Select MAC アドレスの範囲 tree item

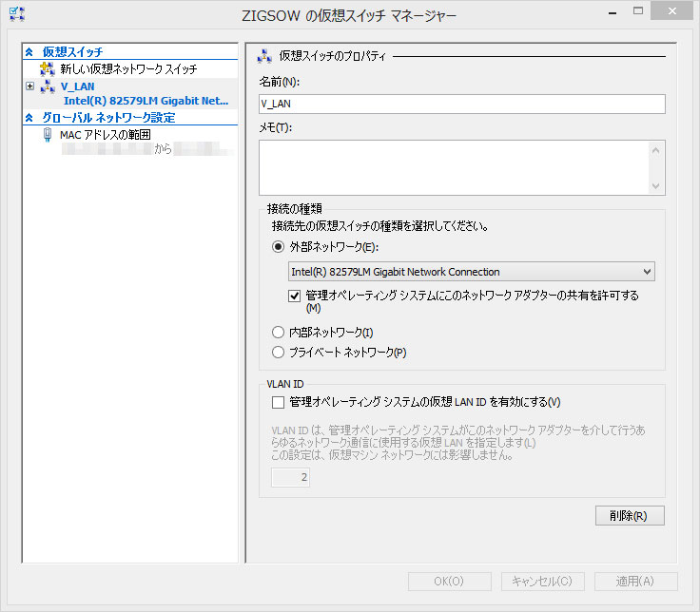(106, 135)
